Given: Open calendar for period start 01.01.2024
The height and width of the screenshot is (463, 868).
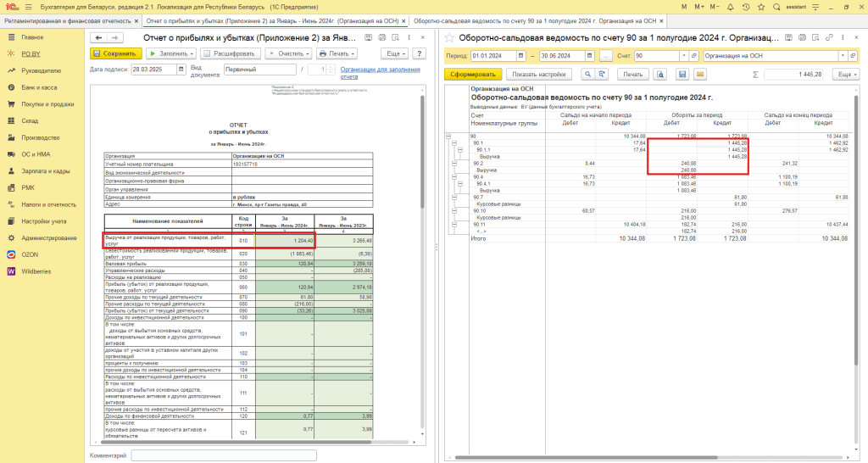Looking at the screenshot, I should tap(521, 56).
